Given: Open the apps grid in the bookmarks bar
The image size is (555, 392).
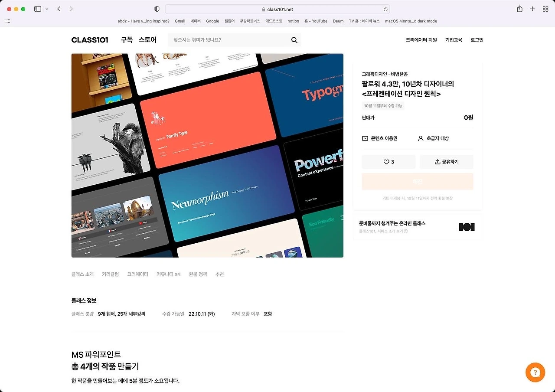Looking at the screenshot, I should 7,21.
